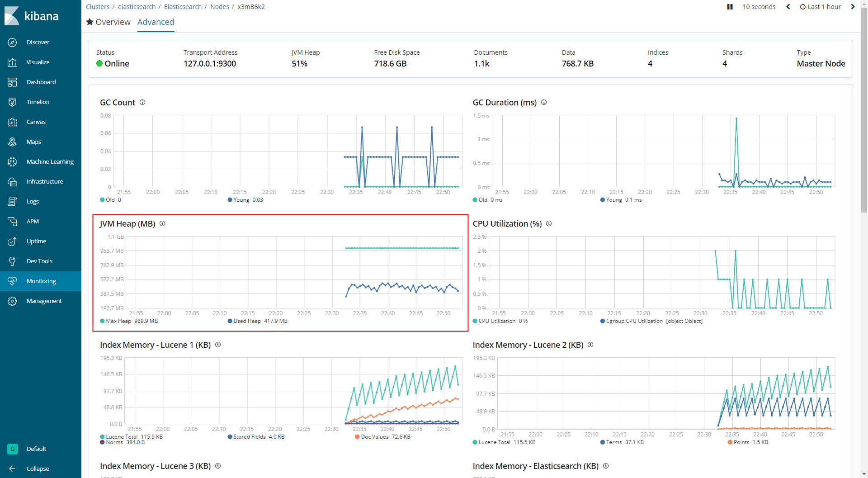Open the Dev Tools wrench icon
868x478 pixels.
12,261
